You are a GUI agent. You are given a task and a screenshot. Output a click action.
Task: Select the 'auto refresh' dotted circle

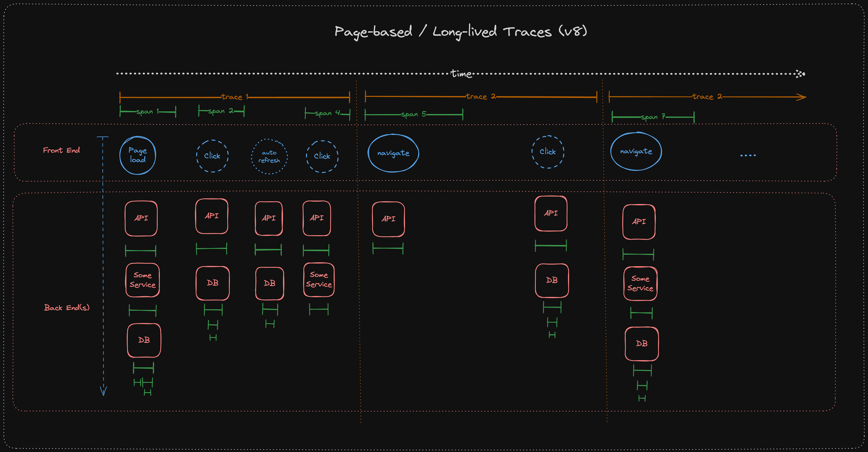269,157
